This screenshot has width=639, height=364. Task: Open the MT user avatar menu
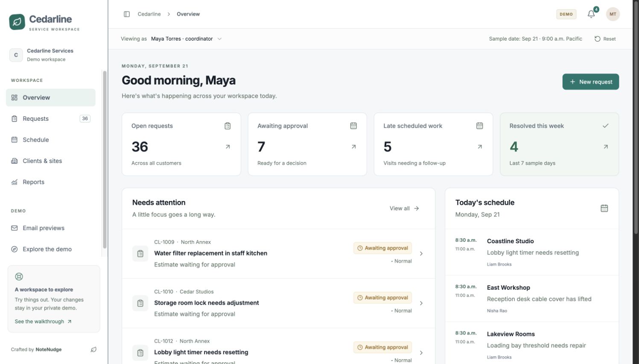point(613,14)
